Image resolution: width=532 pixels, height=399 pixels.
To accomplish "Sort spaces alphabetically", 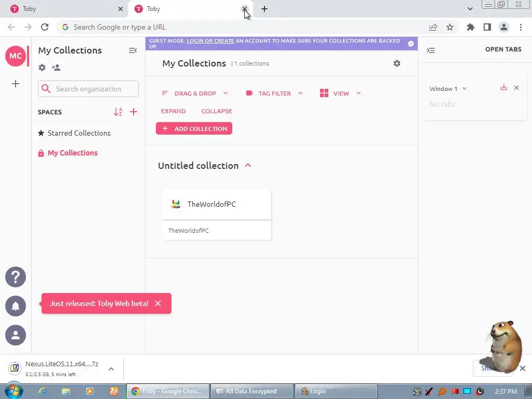I will pyautogui.click(x=118, y=112).
